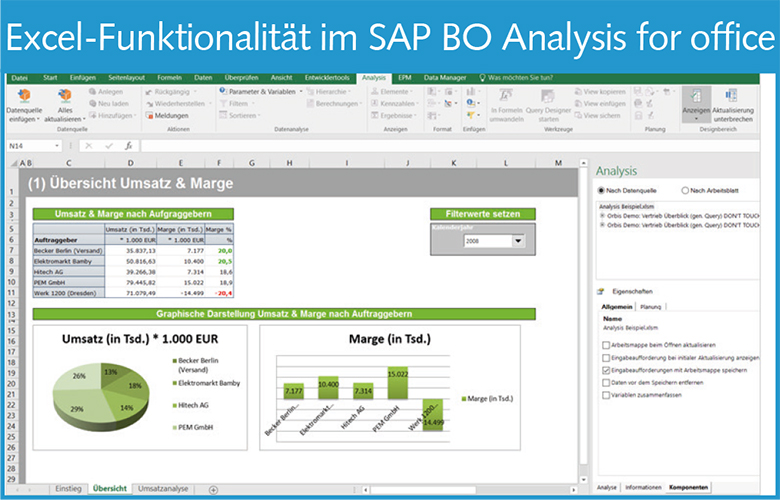Click the Sortieren icon
Viewport: 780px width, 500px height.
click(x=223, y=115)
